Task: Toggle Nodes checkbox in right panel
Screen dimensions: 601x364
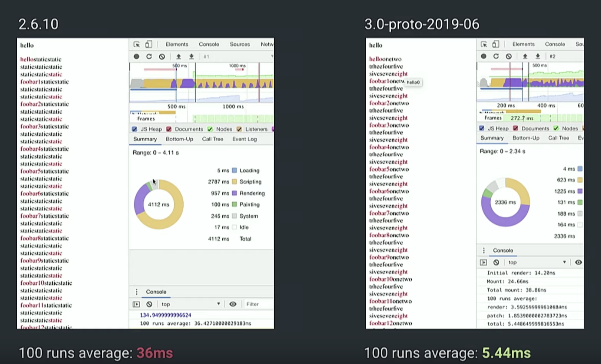Action: (556, 128)
